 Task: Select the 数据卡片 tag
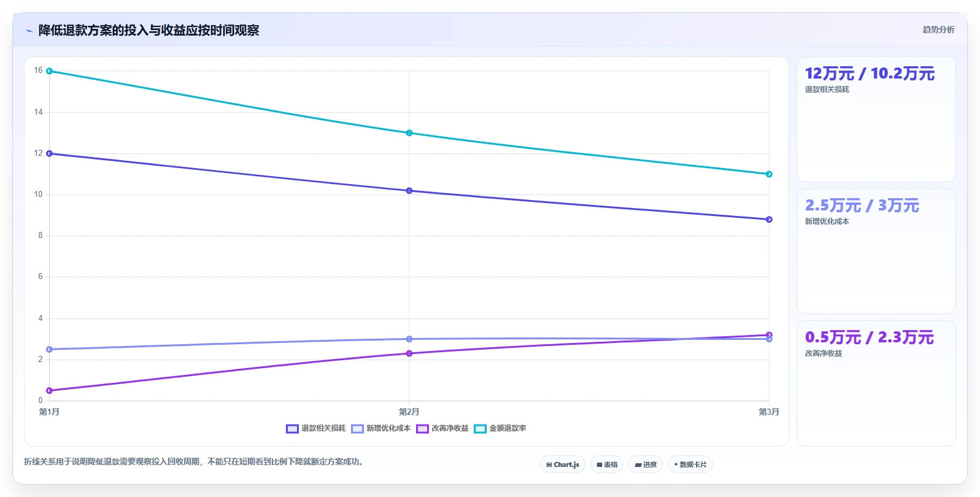coord(690,464)
